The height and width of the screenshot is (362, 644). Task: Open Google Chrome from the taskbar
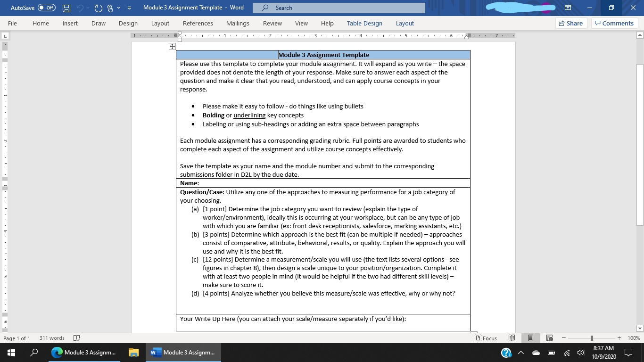pyautogui.click(x=57, y=352)
